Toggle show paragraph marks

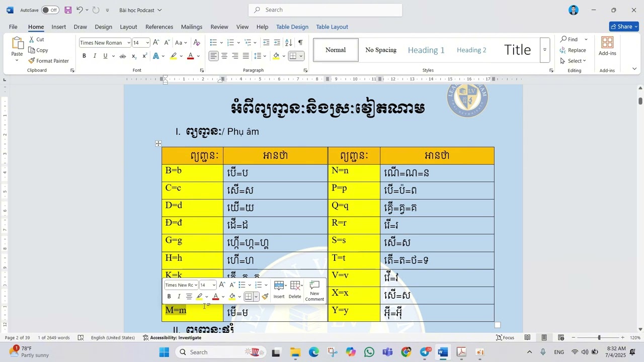[300, 43]
